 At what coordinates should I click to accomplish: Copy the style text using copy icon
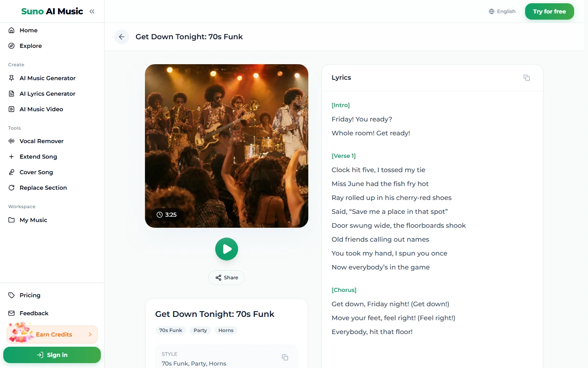285,357
